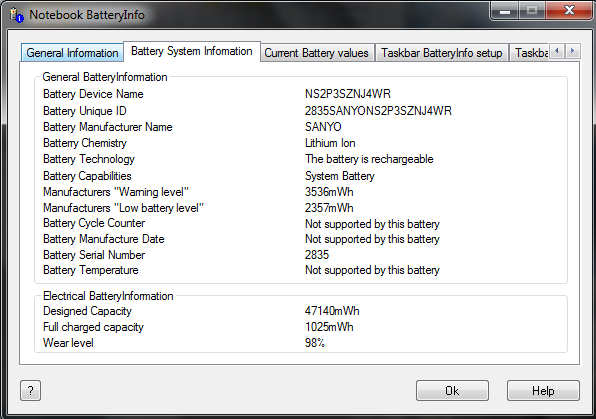This screenshot has height=419, width=596.
Task: Select the Battery System Infomation tab
Action: [x=192, y=51]
